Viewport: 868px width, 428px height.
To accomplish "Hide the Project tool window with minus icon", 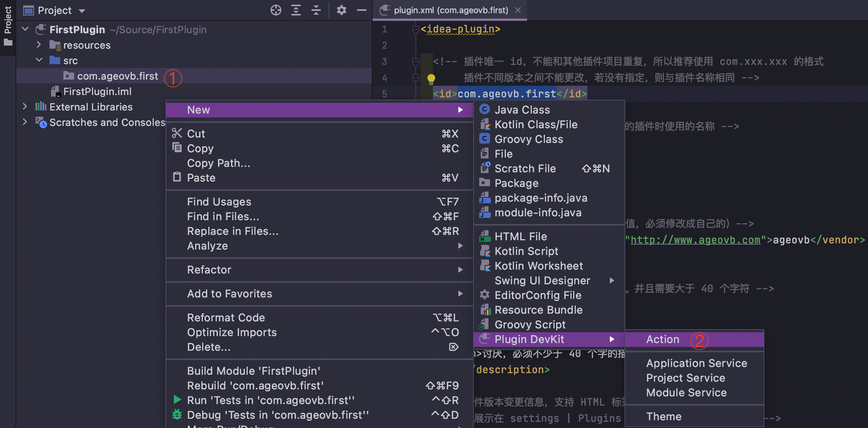I will click(x=361, y=10).
